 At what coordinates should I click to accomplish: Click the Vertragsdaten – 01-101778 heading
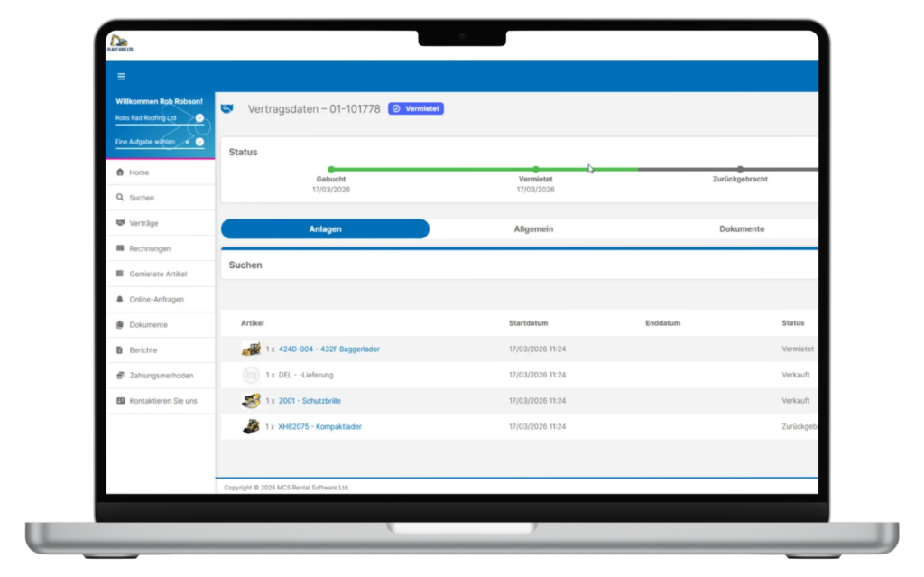pyautogui.click(x=314, y=109)
